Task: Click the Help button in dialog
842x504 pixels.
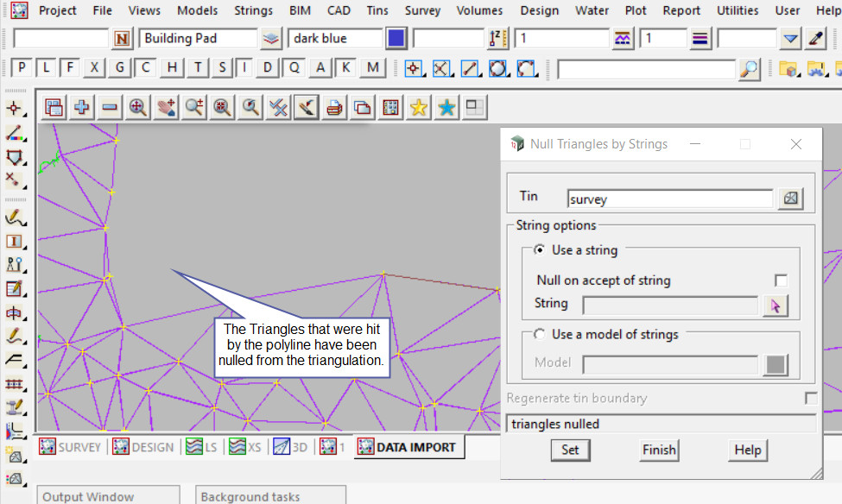Action: [748, 450]
